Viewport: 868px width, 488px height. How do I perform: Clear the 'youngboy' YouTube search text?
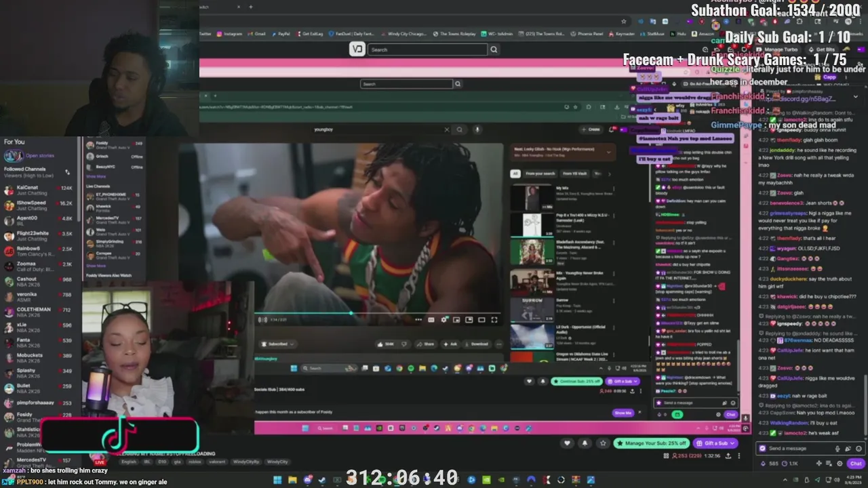(446, 129)
